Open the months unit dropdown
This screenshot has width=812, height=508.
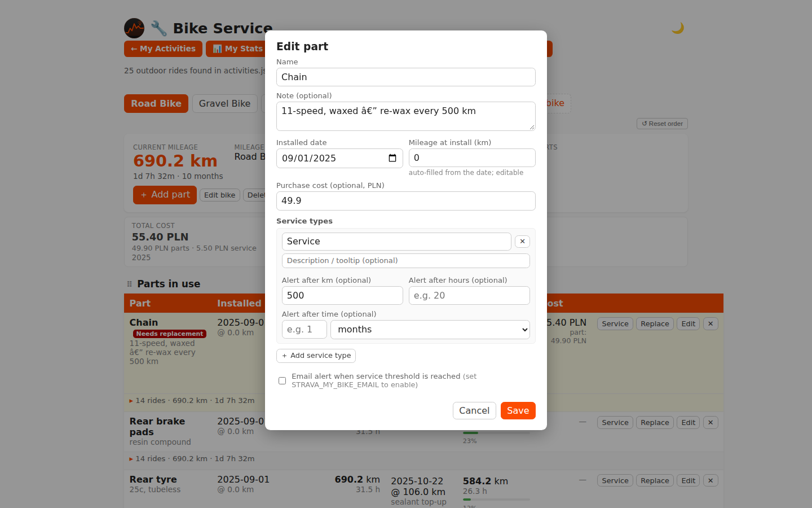pyautogui.click(x=430, y=330)
